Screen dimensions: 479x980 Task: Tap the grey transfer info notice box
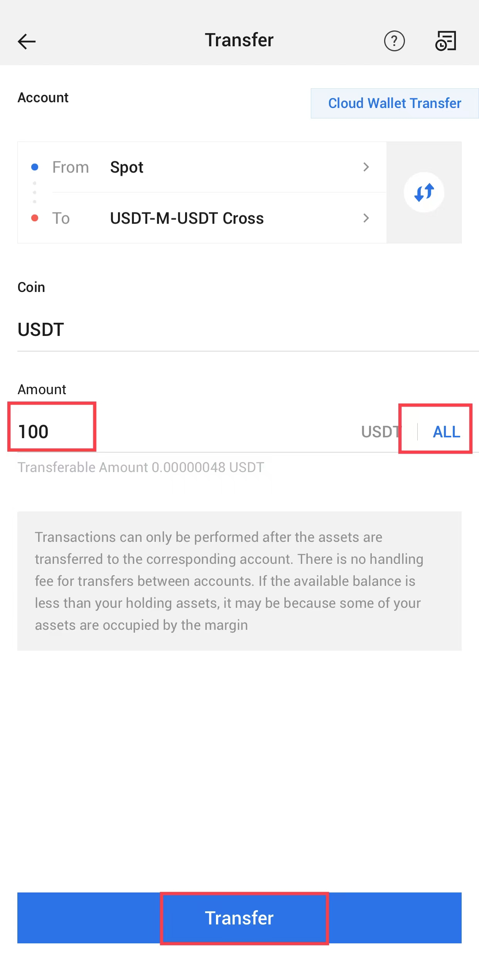[239, 581]
